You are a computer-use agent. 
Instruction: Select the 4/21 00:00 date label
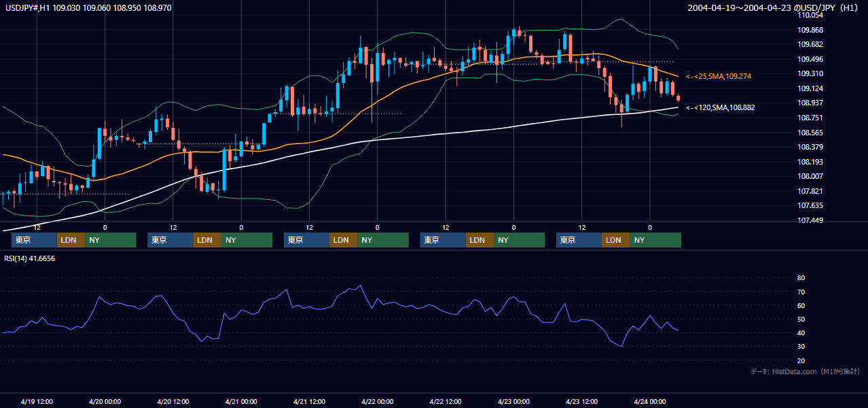[241, 401]
